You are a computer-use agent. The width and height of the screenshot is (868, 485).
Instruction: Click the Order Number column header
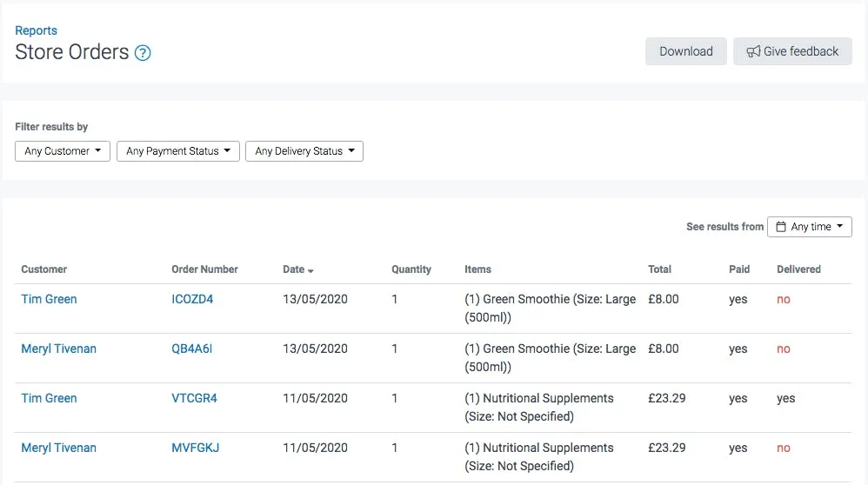coord(204,269)
